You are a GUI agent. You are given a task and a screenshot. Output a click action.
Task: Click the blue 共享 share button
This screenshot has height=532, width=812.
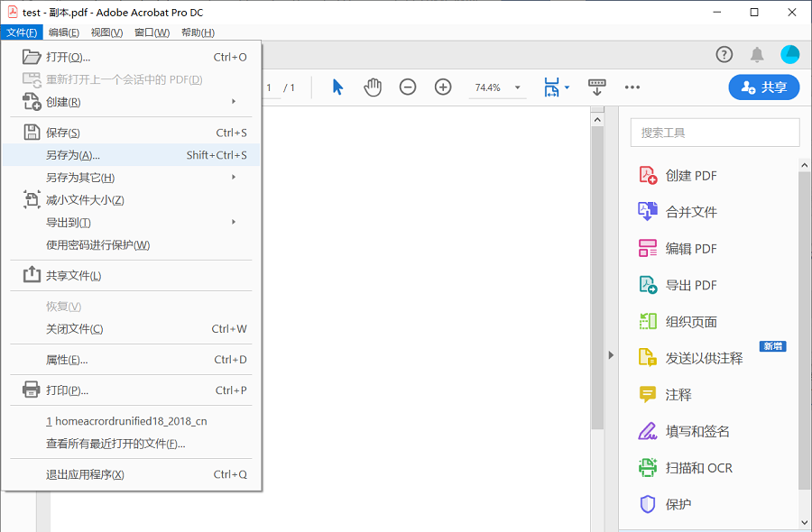pos(764,87)
